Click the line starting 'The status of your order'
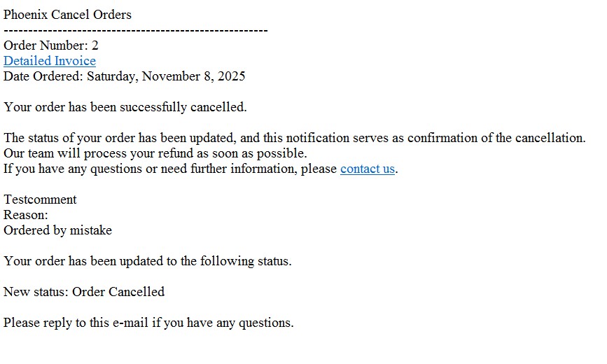Viewport: 607px width, 364px height. click(x=295, y=138)
